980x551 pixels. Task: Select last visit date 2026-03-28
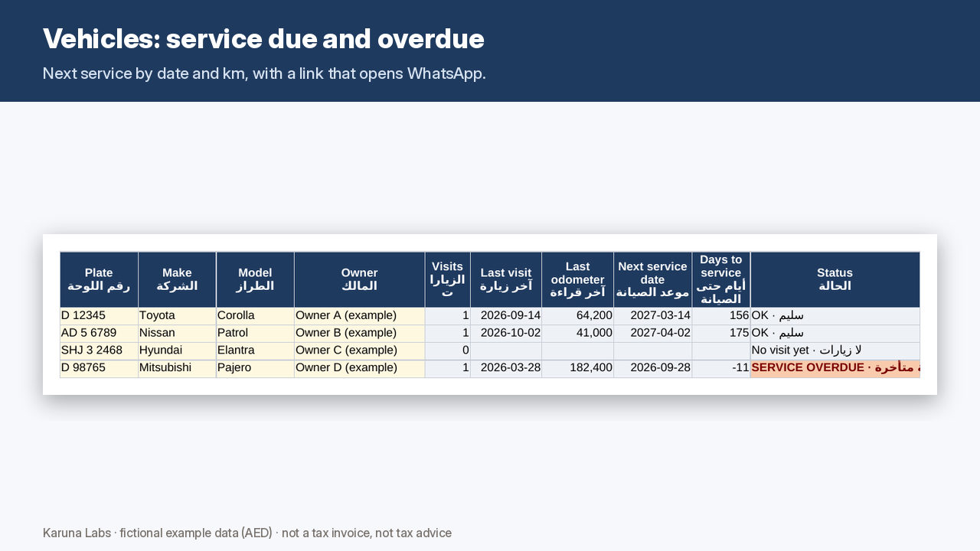tap(506, 368)
